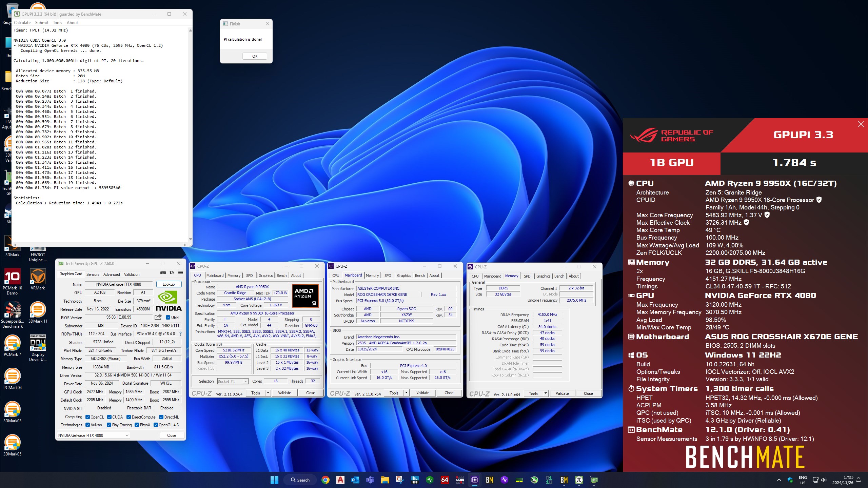Viewport: 868px width, 488px height.
Task: Open the Calculate menu in GPUPI
Action: coord(22,23)
